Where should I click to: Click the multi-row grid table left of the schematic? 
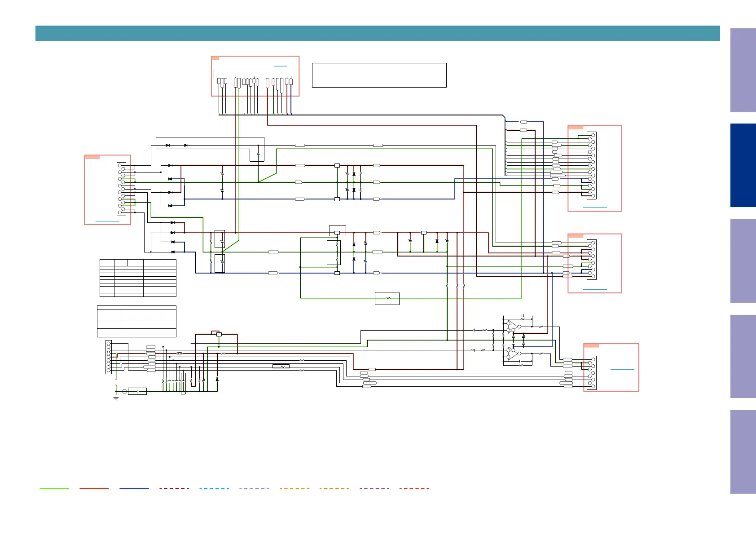138,278
